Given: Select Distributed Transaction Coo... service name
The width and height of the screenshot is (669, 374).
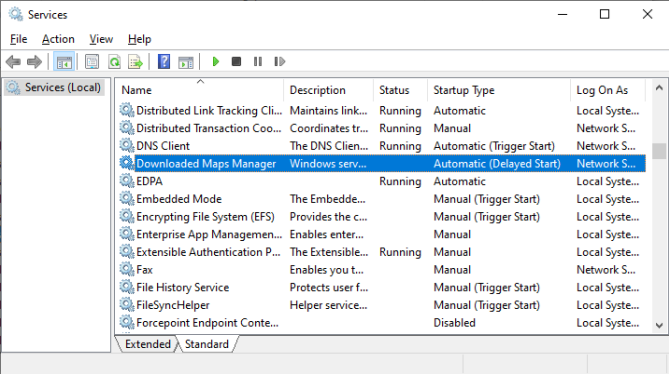Looking at the screenshot, I should point(209,128).
